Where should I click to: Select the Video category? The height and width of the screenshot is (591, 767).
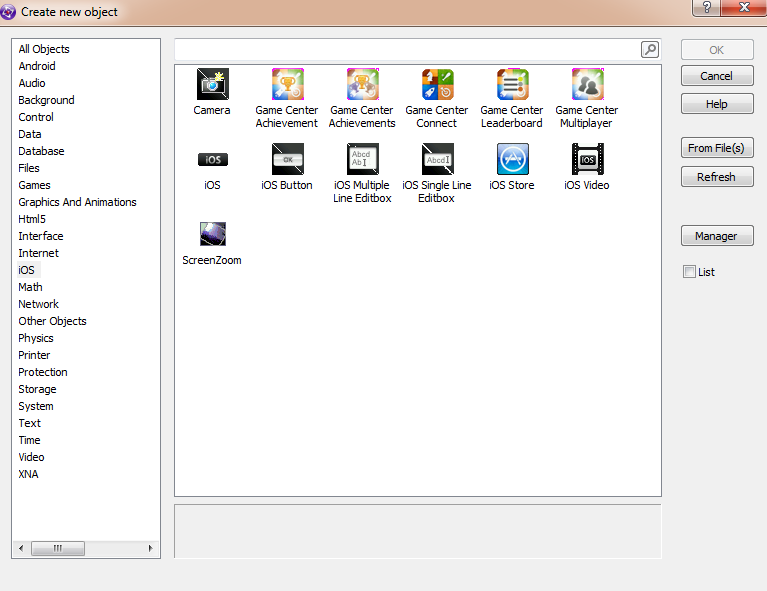pyautogui.click(x=31, y=457)
